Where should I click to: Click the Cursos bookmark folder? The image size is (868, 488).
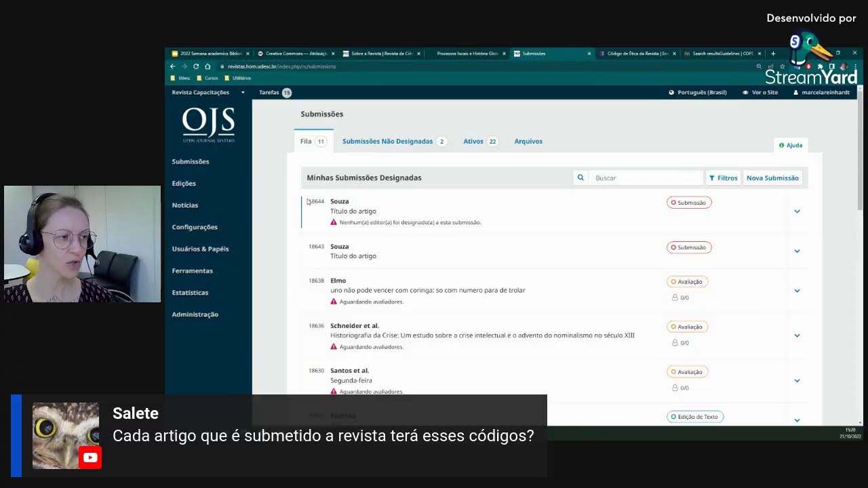pos(208,78)
